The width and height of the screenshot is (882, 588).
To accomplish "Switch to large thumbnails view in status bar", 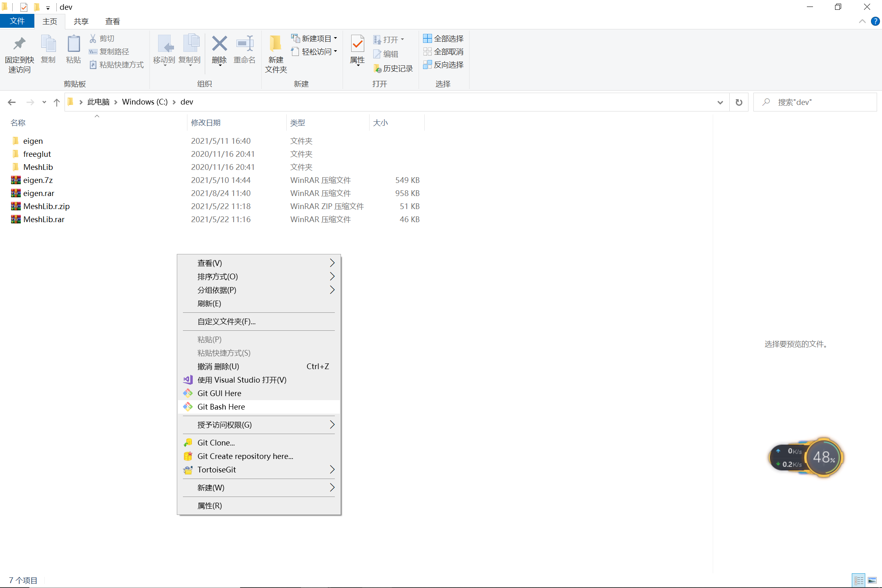I will click(x=872, y=580).
